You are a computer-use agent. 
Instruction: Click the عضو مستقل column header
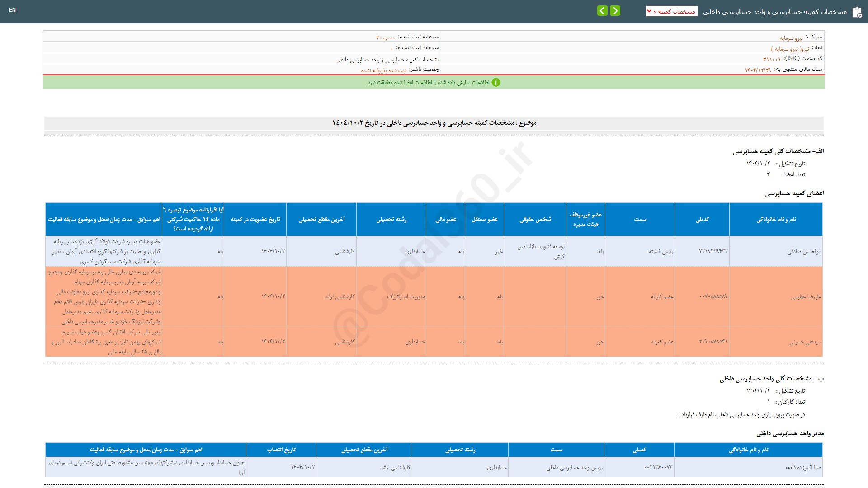pyautogui.click(x=485, y=220)
